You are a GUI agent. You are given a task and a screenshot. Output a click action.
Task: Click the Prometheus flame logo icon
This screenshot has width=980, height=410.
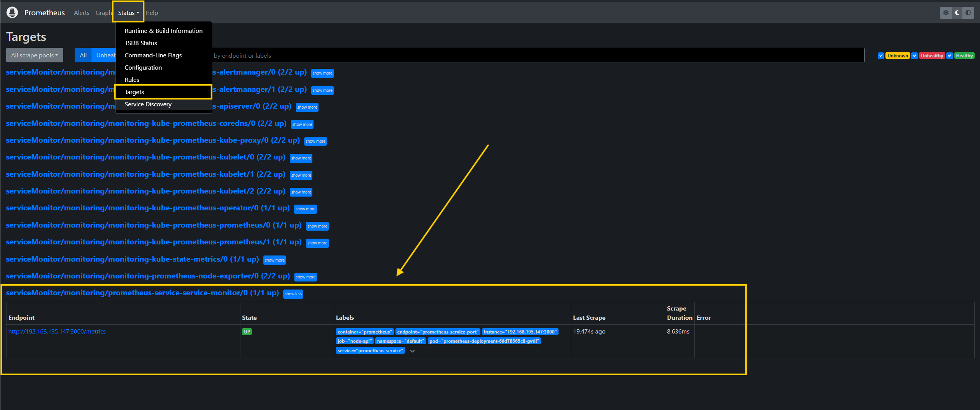(x=12, y=12)
